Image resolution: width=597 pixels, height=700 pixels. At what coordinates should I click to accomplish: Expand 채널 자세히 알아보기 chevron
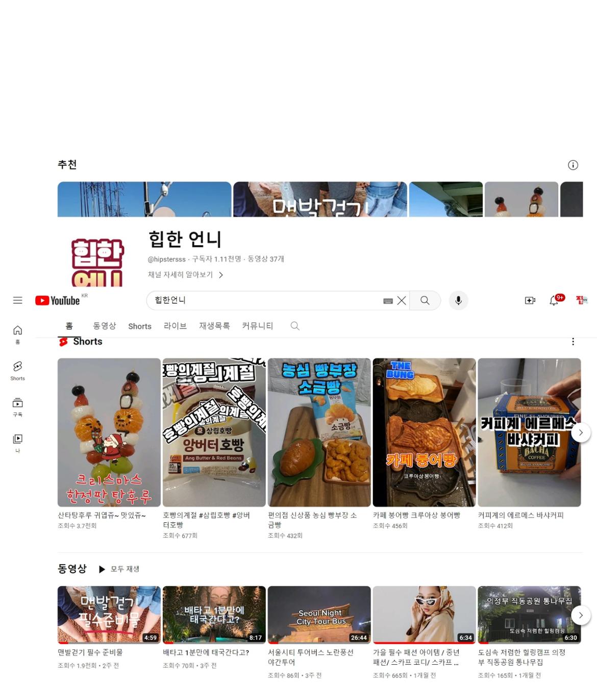tap(221, 275)
